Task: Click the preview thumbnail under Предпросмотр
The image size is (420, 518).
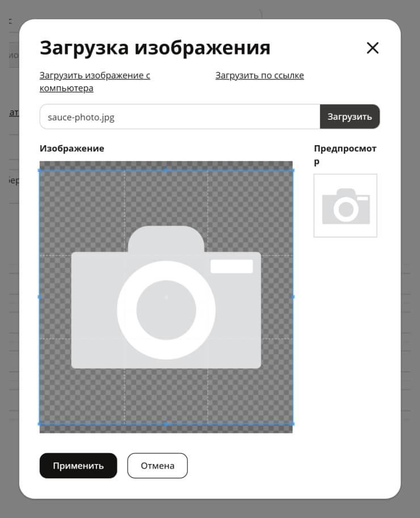Action: pyautogui.click(x=345, y=205)
